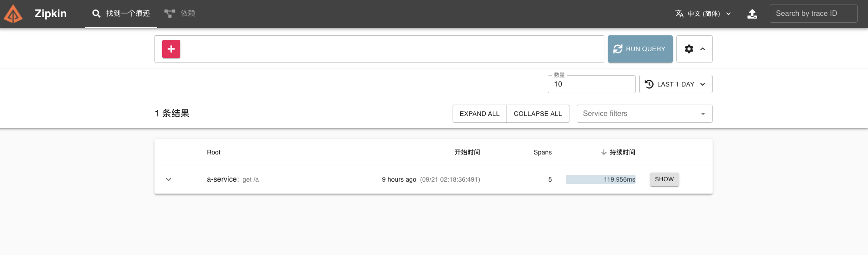The image size is (868, 255).
Task: Show the a-service trace details
Action: (x=664, y=179)
